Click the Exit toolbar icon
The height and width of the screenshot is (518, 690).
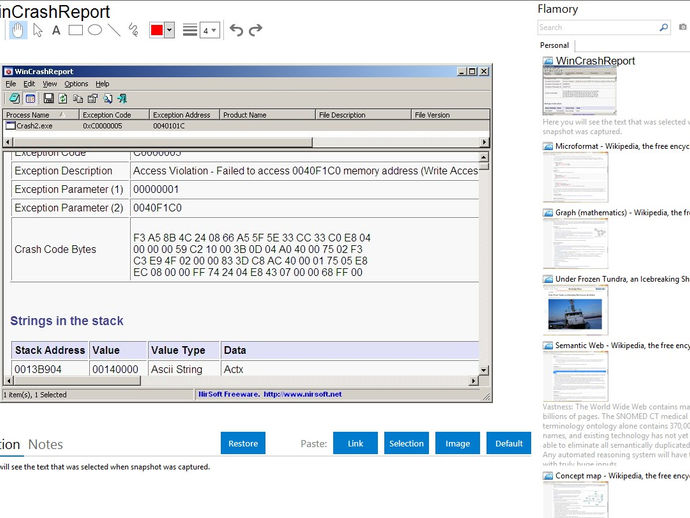[x=122, y=99]
